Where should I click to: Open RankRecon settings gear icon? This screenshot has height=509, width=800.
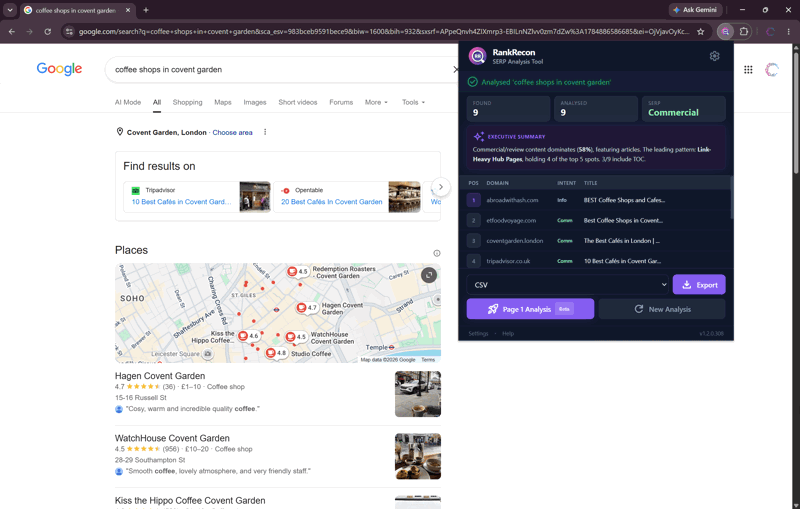pos(714,56)
